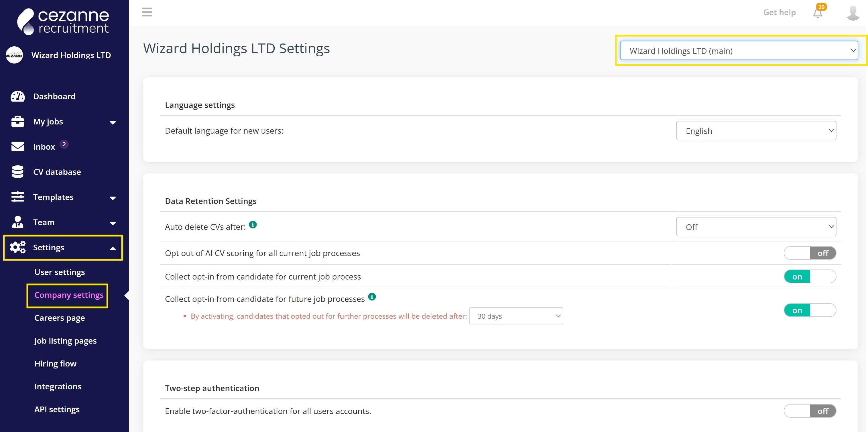Click the Inbox label in sidebar
This screenshot has height=432, width=868.
[x=44, y=147]
